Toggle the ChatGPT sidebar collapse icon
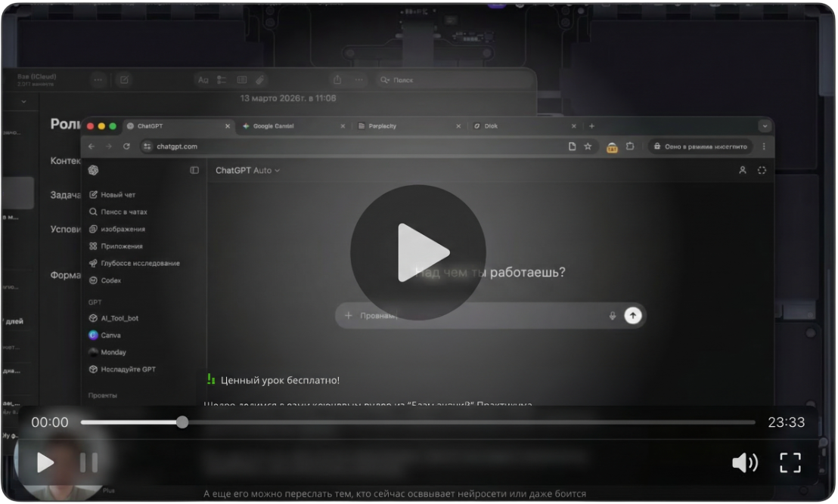Image resolution: width=838 pixels, height=504 pixels. pos(194,171)
